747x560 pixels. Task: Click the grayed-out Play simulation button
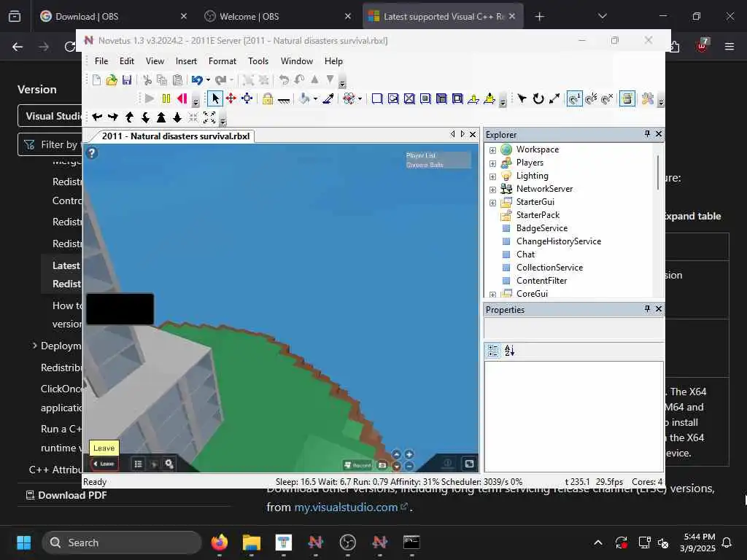point(150,98)
